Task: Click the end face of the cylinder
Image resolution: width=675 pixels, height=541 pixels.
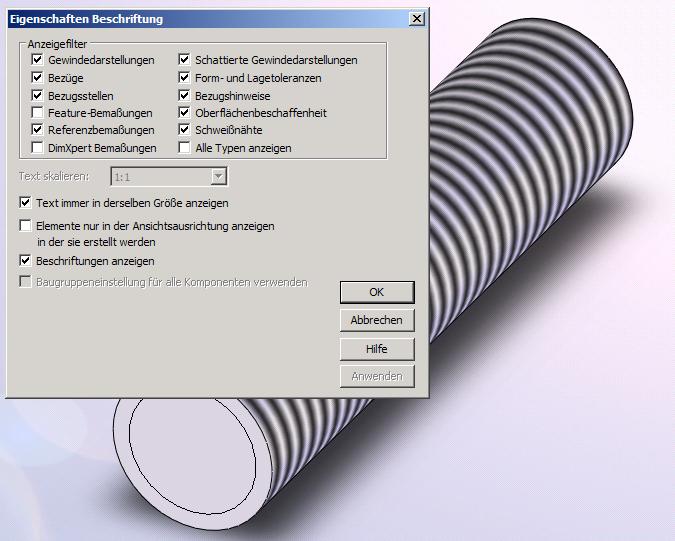Action: [x=193, y=463]
